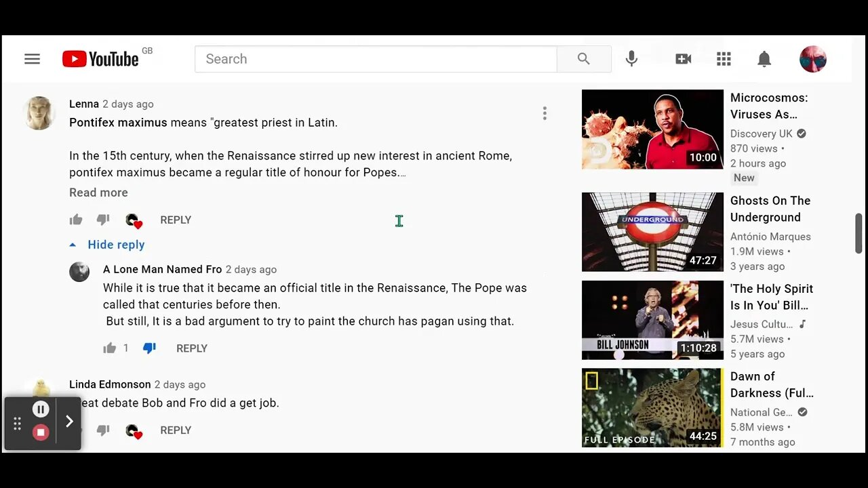
Task: Open Linda Edmonson's channel name
Action: [110, 384]
